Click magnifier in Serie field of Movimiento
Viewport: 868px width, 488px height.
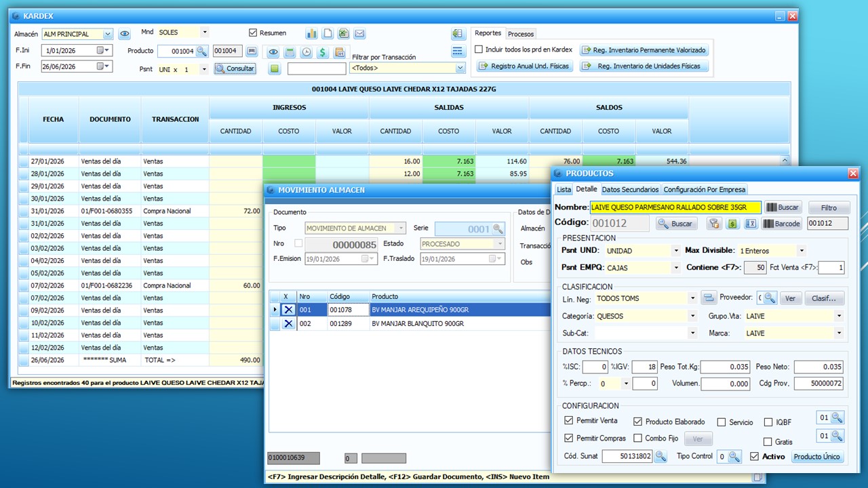pos(498,229)
